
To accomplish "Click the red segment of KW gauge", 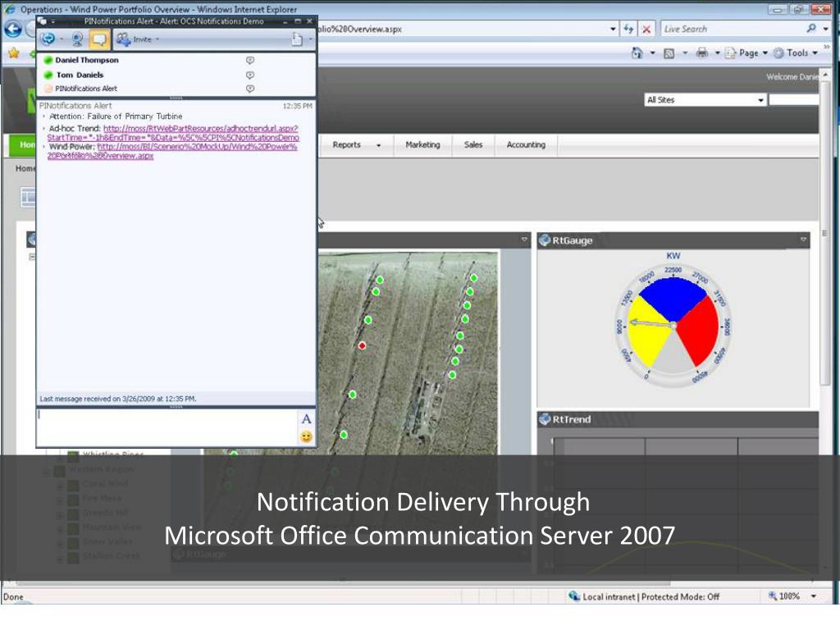I will 701,330.
